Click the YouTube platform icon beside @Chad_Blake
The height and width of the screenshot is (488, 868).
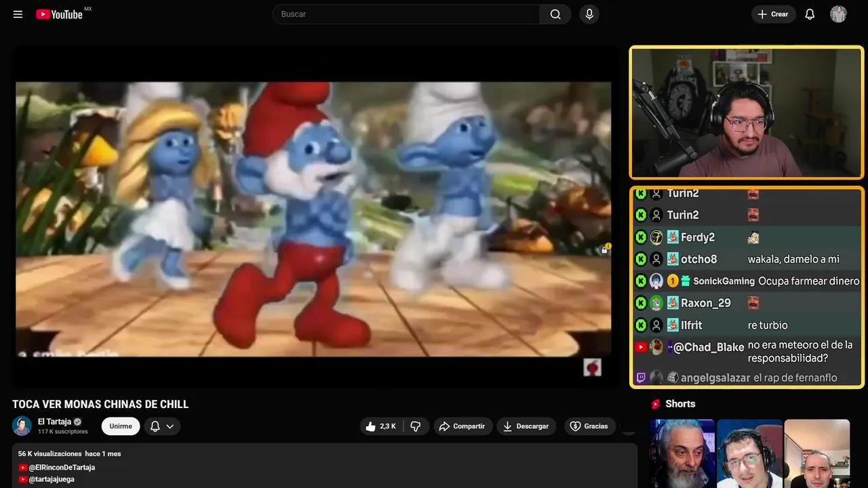[x=641, y=347]
